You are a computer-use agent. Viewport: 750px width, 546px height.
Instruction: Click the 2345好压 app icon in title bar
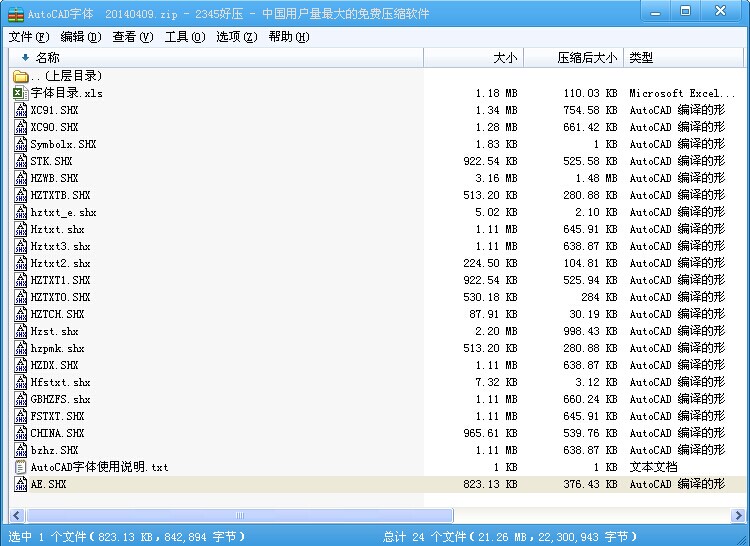coord(16,14)
